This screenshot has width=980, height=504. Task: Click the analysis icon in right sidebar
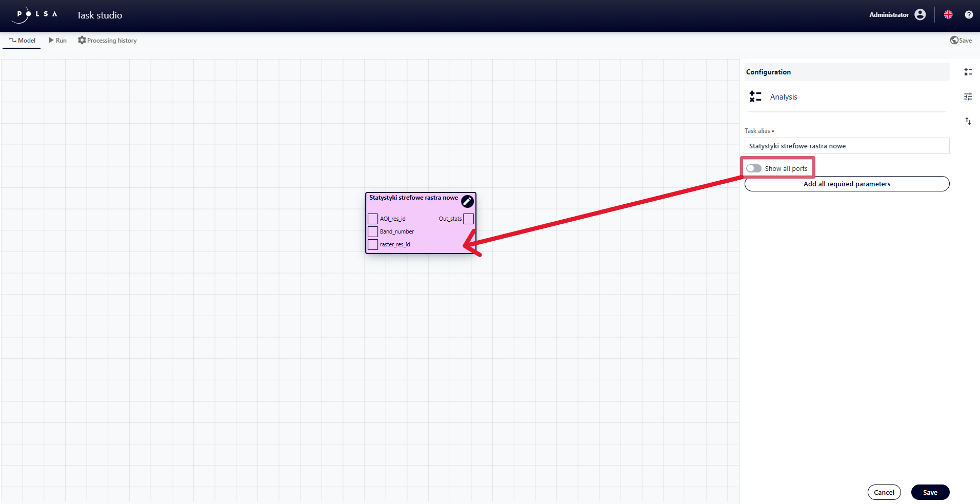coord(968,72)
